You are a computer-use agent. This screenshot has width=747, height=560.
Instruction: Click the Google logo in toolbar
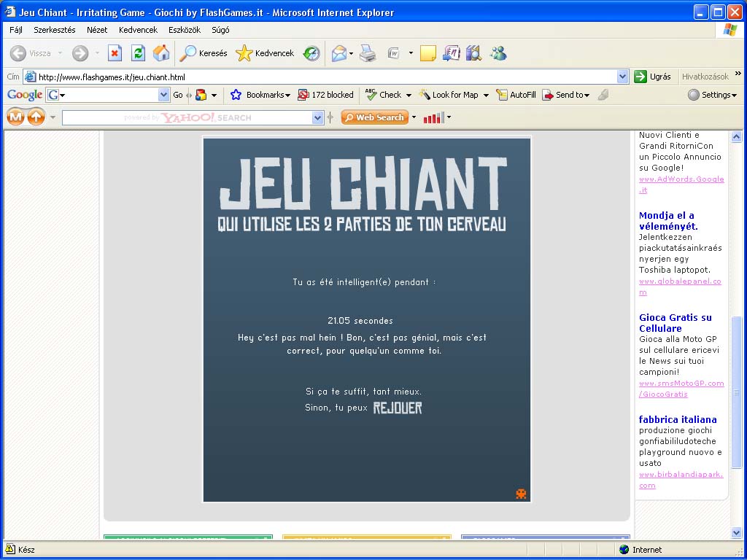(25, 95)
